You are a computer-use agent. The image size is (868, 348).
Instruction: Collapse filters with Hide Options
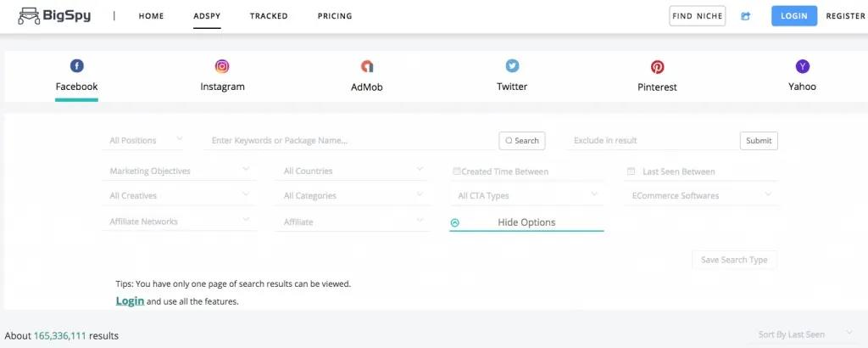tap(526, 222)
